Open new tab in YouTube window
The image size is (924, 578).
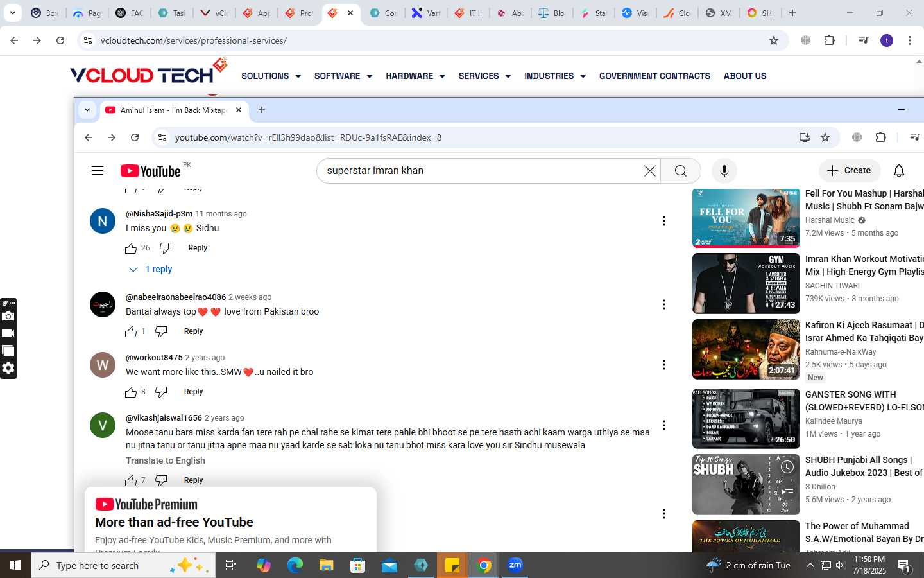click(x=262, y=110)
